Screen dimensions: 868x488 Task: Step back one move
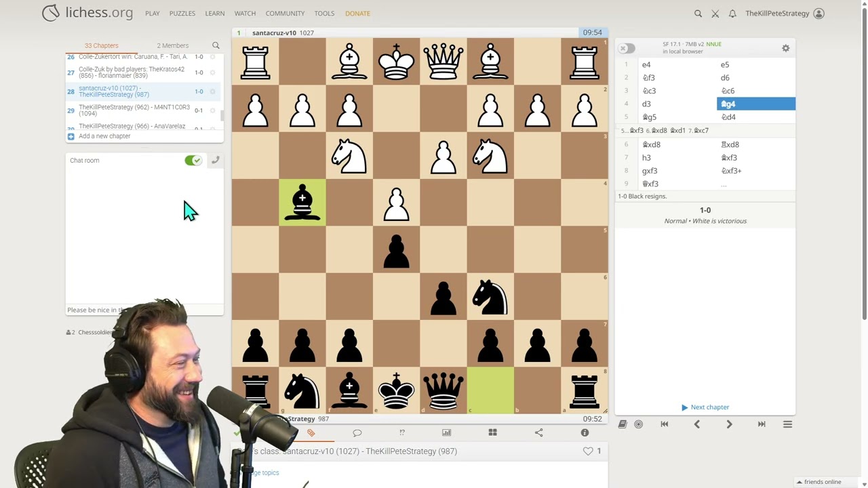[696, 424]
